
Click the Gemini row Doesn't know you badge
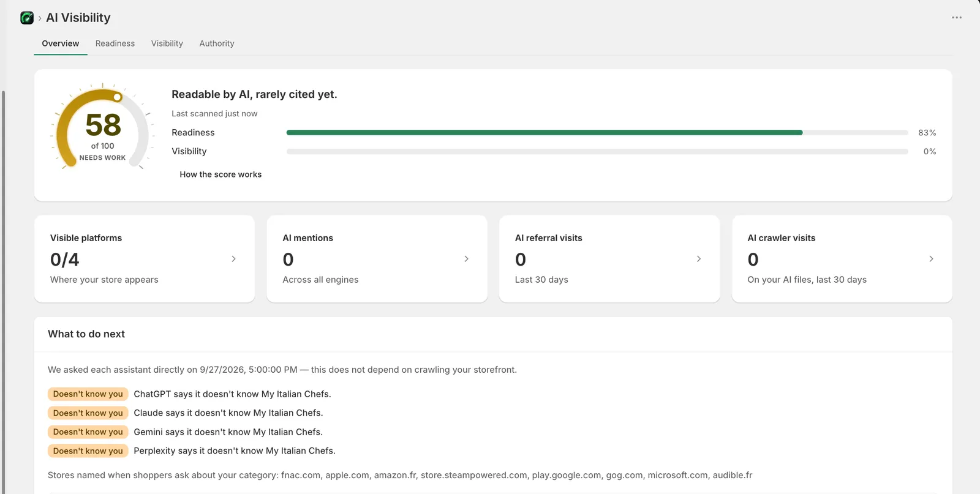88,432
